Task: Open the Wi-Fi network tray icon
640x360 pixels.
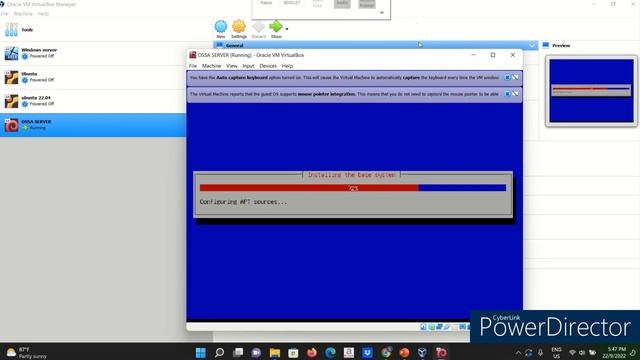Action: 572,353
